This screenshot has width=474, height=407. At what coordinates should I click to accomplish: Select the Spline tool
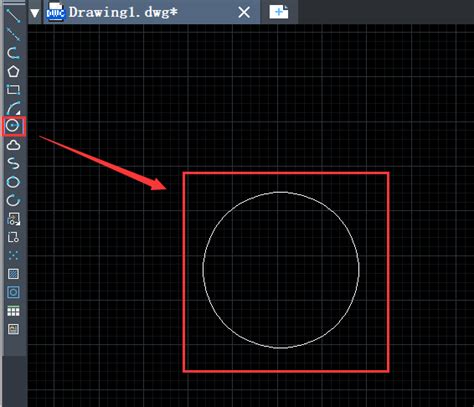click(13, 164)
